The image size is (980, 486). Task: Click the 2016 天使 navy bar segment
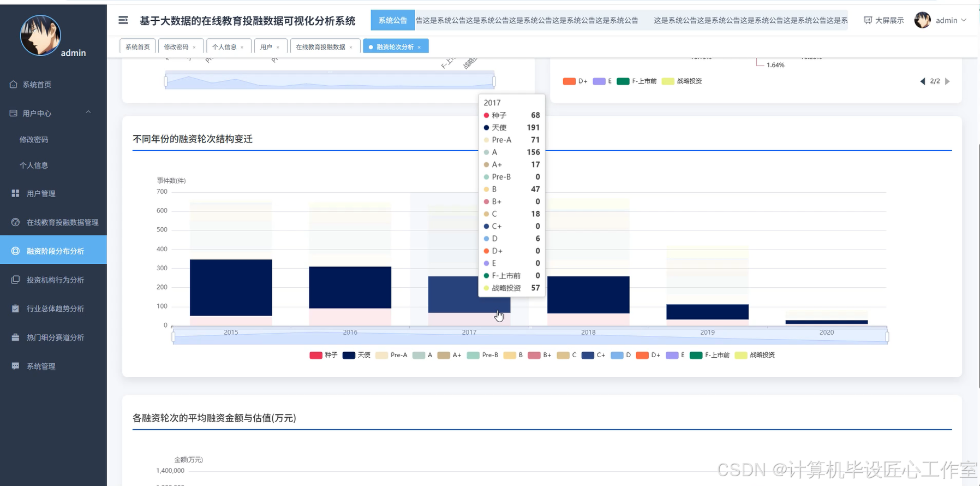pos(350,288)
